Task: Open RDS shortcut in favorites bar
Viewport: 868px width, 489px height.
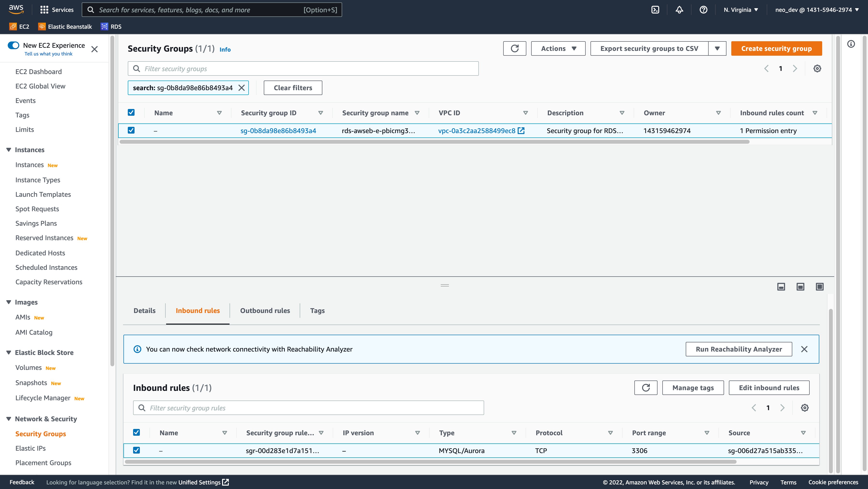Action: (111, 27)
